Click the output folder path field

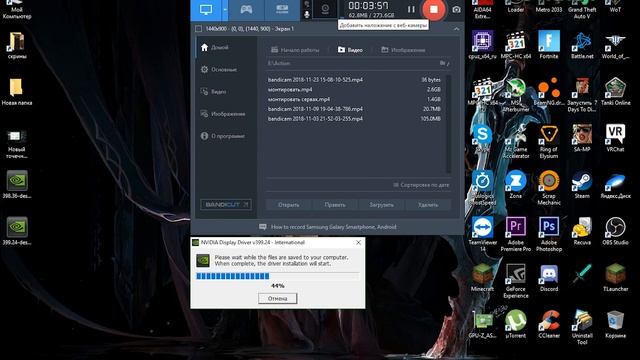pos(352,63)
